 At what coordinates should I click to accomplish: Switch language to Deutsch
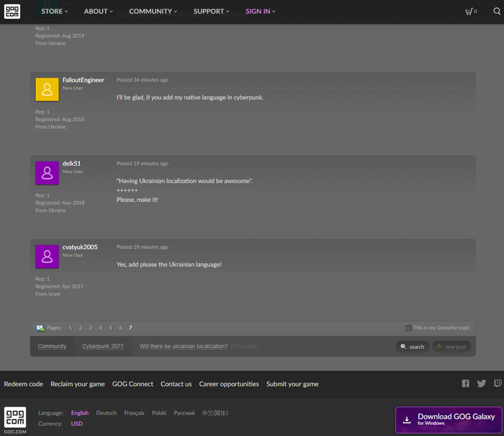[107, 413]
